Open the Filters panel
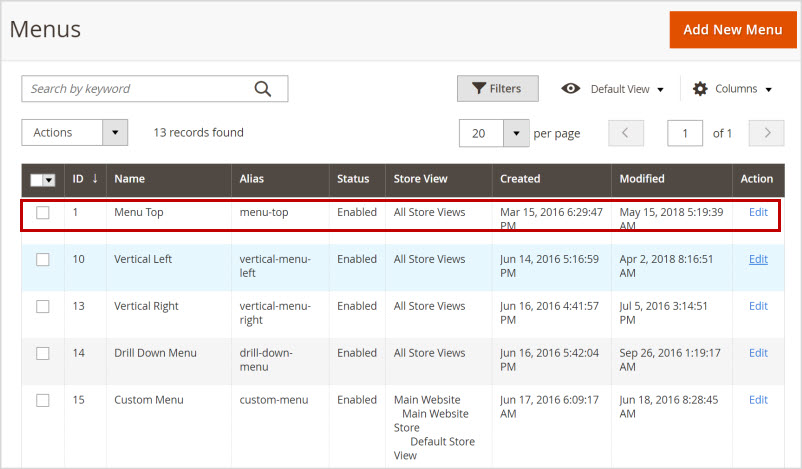 pyautogui.click(x=497, y=89)
